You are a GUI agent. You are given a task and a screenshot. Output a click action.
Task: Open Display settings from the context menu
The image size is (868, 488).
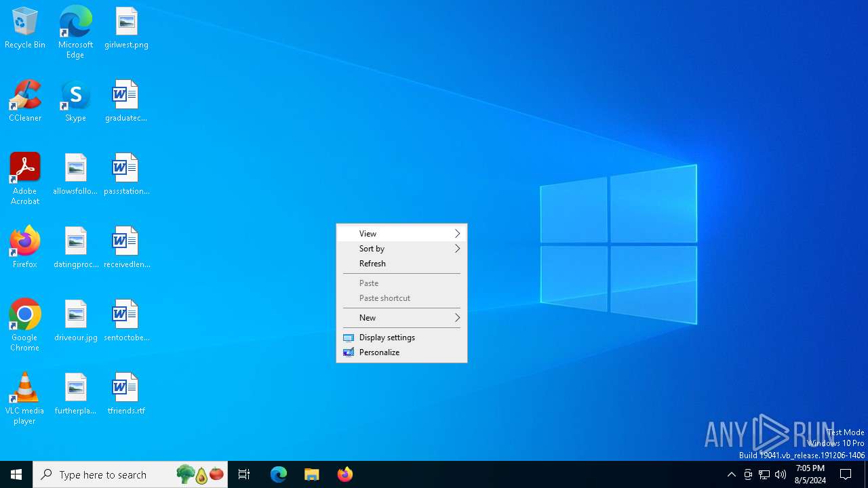401,338
